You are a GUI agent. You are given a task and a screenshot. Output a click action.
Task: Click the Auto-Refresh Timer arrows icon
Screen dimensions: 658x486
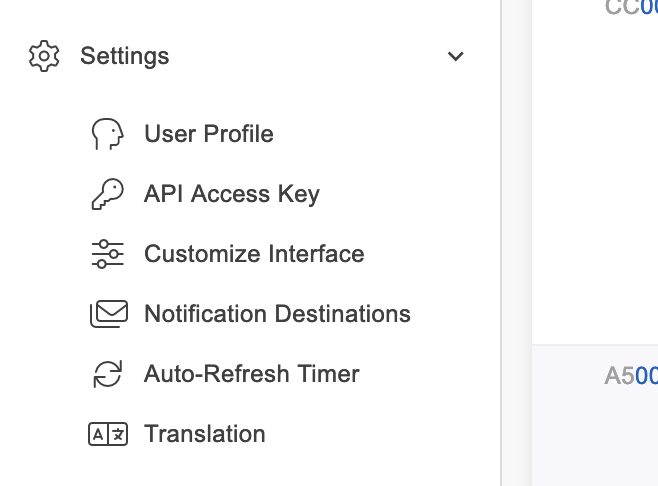pyautogui.click(x=107, y=374)
